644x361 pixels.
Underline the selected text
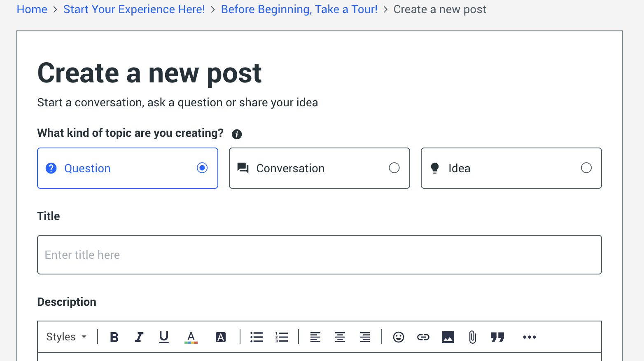pos(164,337)
